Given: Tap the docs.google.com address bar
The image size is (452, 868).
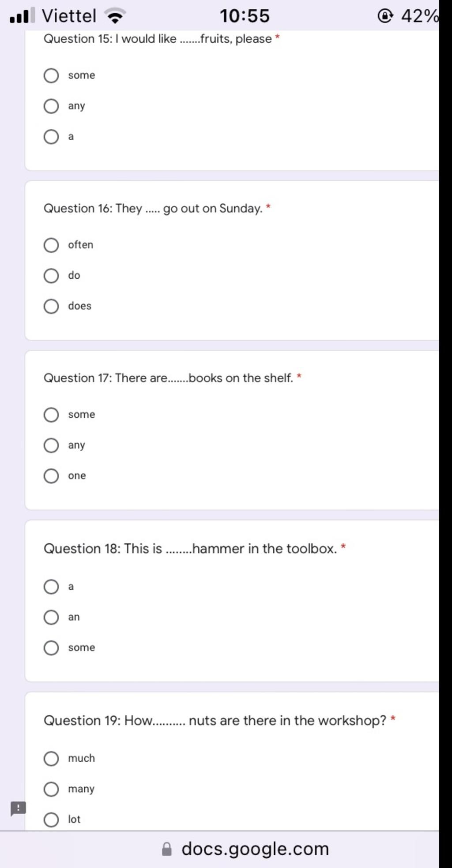Looking at the screenshot, I should coord(246,849).
